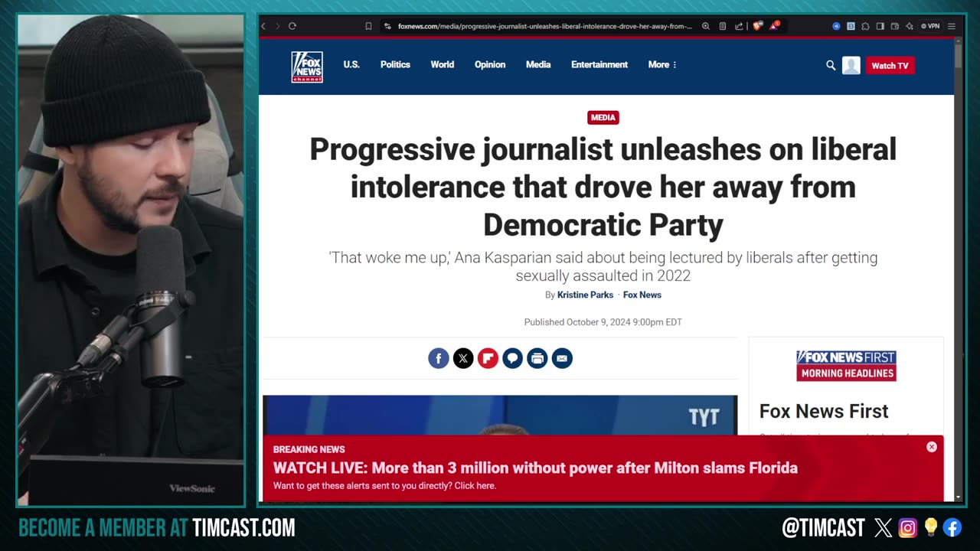Click the share icon in the address bar

pos(739,26)
